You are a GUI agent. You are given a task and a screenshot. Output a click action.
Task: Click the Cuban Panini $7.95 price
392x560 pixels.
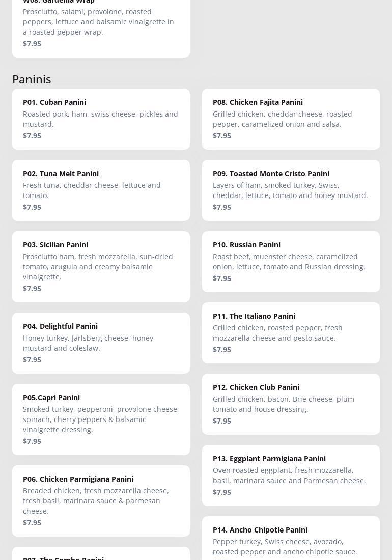[x=32, y=136]
